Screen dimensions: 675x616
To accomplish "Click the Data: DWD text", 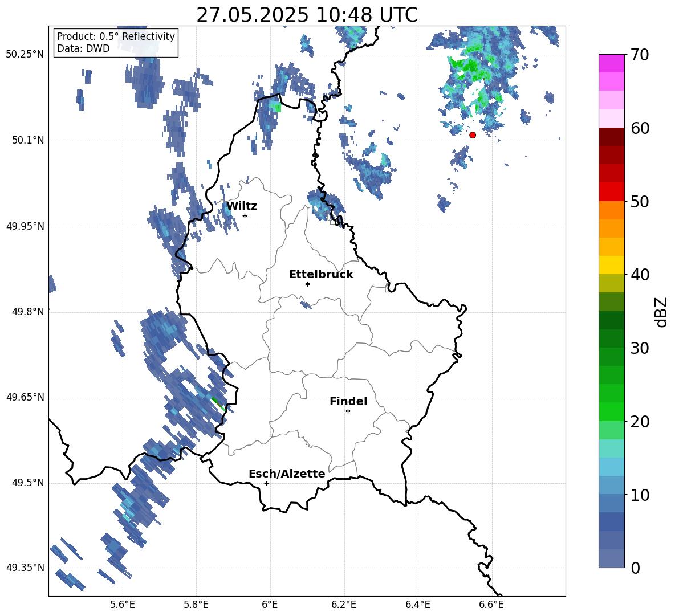I will (83, 48).
